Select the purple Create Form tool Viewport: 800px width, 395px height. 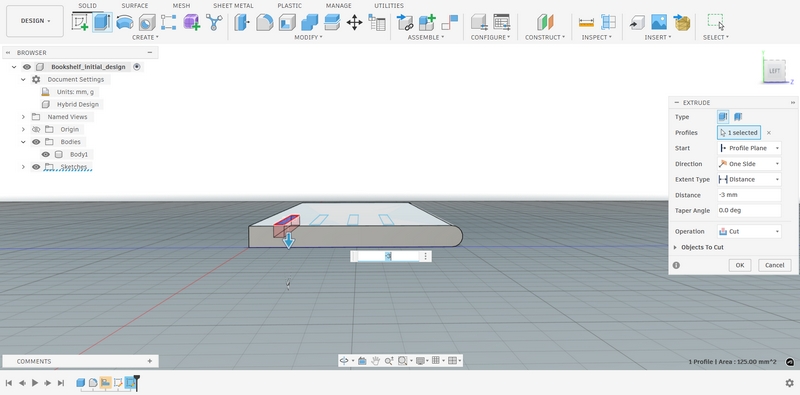191,22
